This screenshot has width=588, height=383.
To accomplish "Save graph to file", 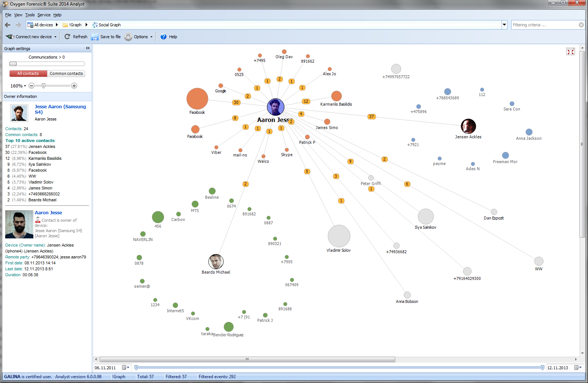I will point(106,37).
